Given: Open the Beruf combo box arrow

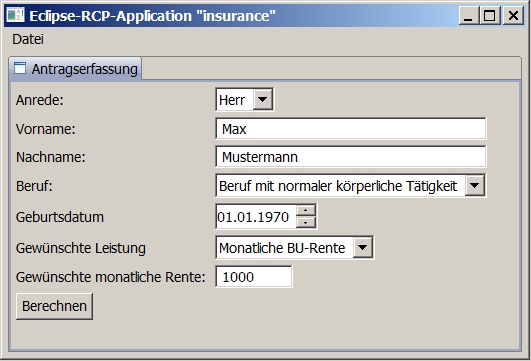Looking at the screenshot, I should click(474, 186).
